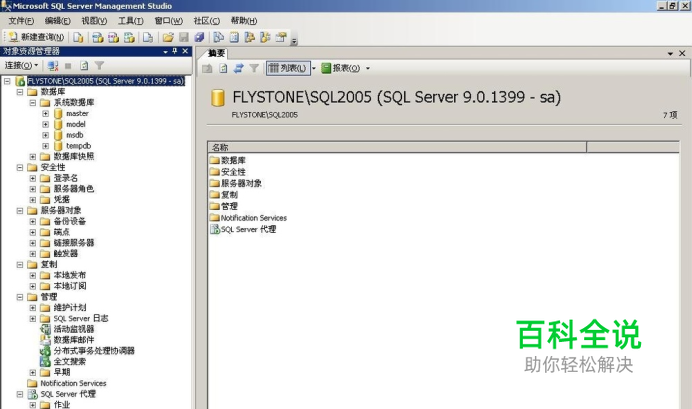Click the 报表(O) report button
The image size is (692, 409).
tap(340, 68)
